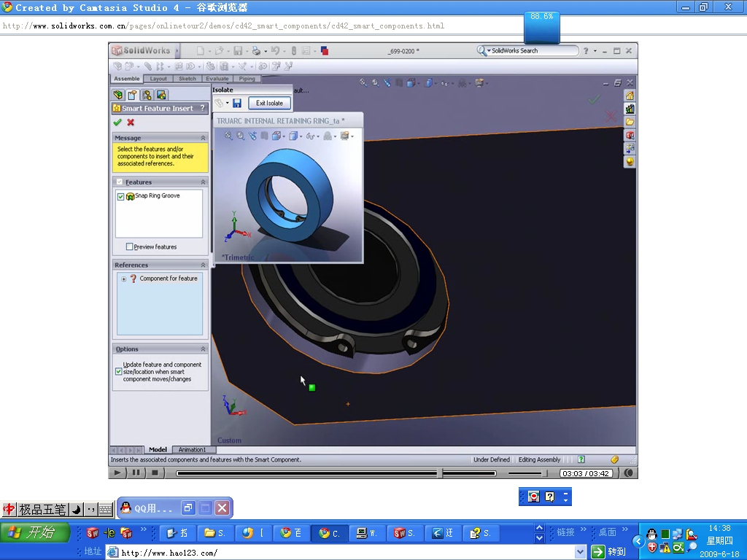Click the Print icon in top toolbar
Viewport: 747px width, 560px height.
coord(256,50)
